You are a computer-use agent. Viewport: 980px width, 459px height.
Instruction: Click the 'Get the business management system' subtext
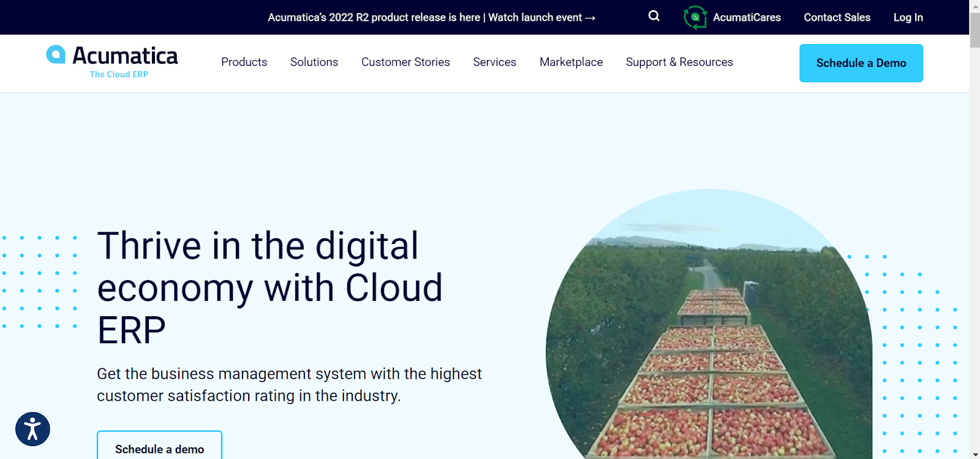pyautogui.click(x=289, y=385)
